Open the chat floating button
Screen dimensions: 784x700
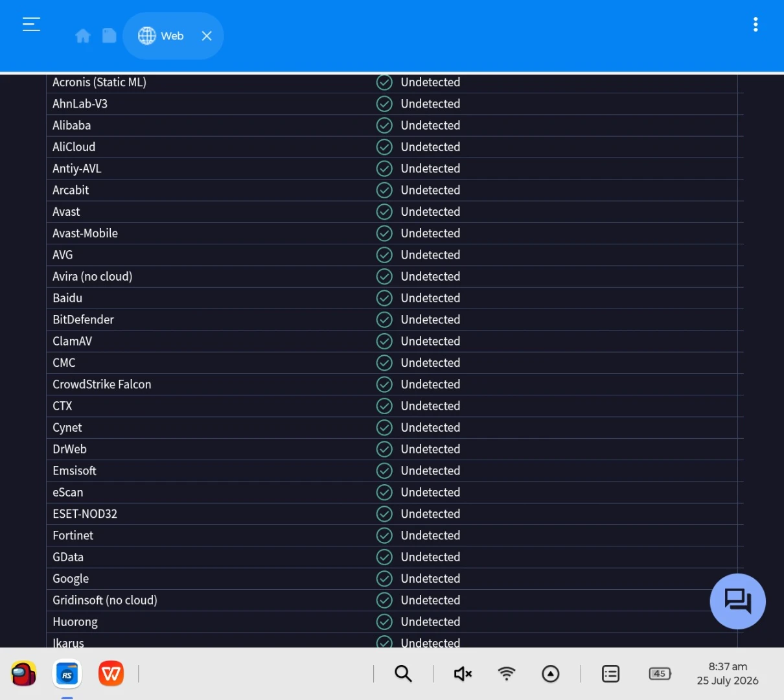coord(738,601)
